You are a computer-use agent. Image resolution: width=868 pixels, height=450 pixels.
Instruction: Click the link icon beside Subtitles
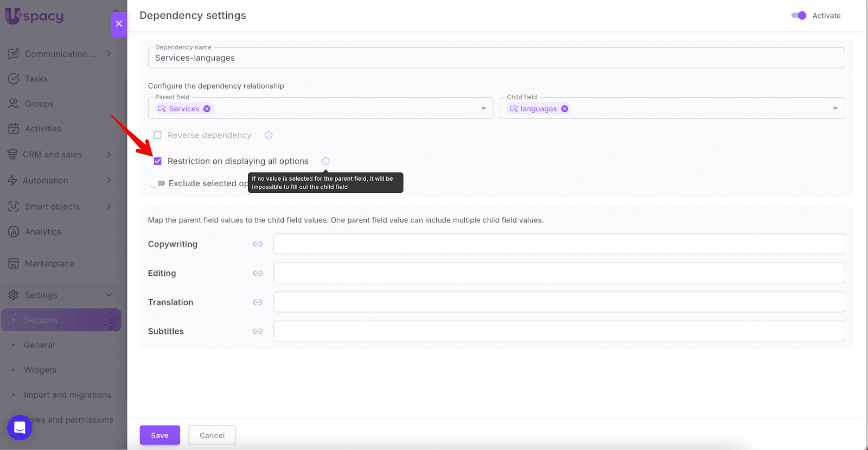258,331
